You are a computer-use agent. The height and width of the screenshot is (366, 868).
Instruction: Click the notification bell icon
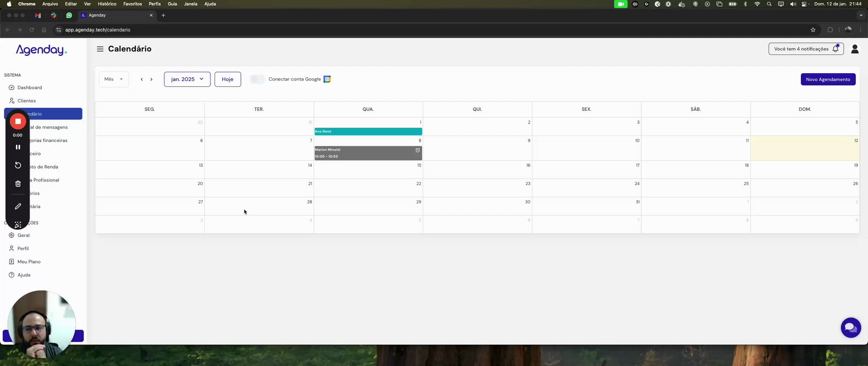pos(835,49)
